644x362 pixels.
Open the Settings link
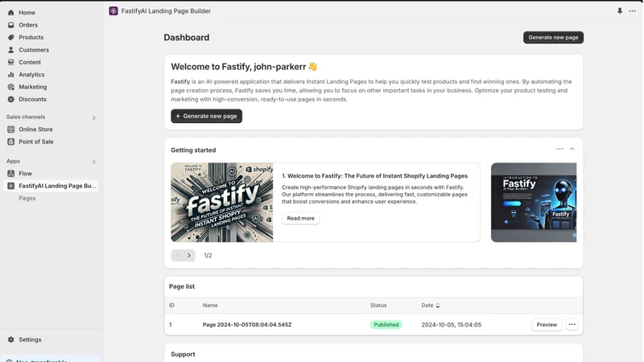[x=30, y=339]
